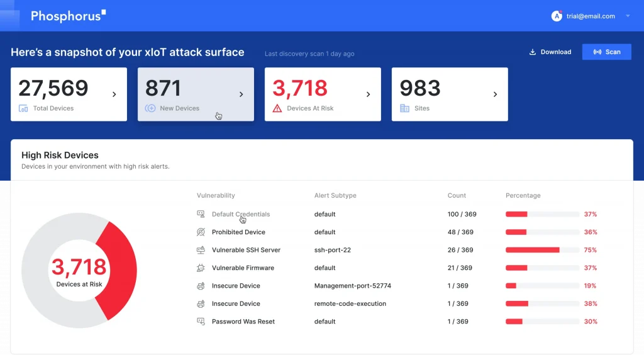This screenshot has width=644, height=355.
Task: Click the Total Devices icon
Action: point(23,108)
